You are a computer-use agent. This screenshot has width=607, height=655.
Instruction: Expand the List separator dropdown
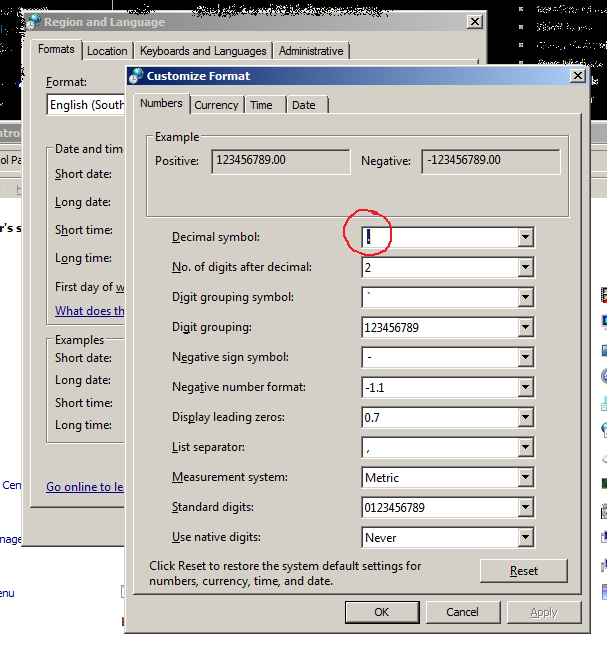[525, 448]
